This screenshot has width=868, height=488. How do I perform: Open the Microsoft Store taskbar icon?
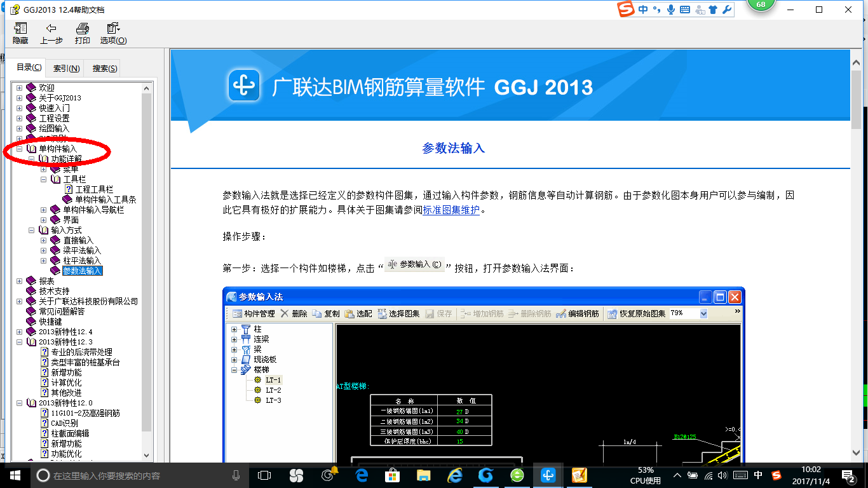pos(393,475)
